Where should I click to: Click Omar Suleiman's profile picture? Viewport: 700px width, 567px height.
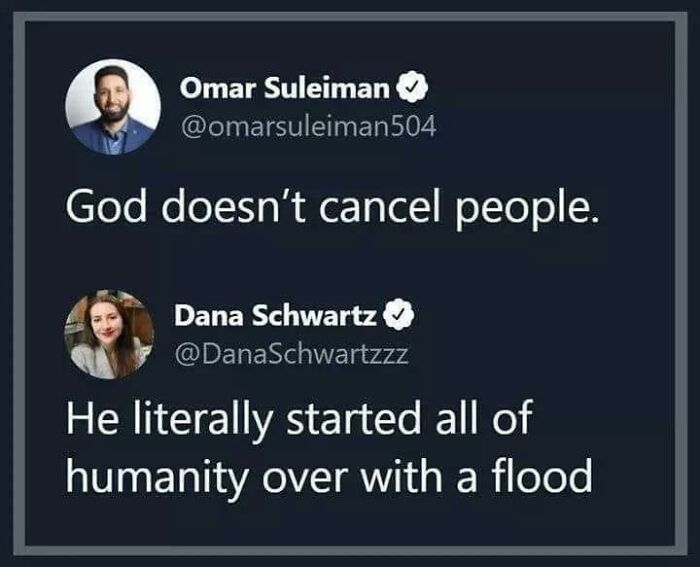tap(112, 107)
